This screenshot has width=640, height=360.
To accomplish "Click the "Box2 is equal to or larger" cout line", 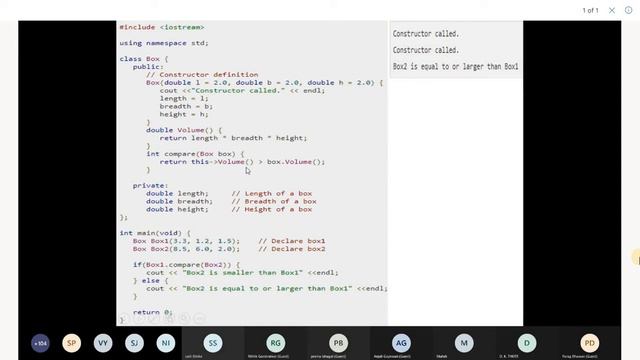I will 267,289.
